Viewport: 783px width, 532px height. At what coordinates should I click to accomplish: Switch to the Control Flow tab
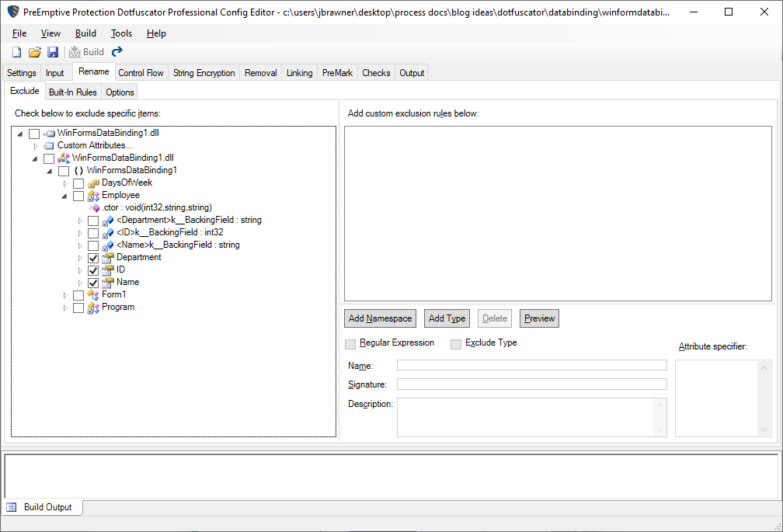pyautogui.click(x=141, y=73)
